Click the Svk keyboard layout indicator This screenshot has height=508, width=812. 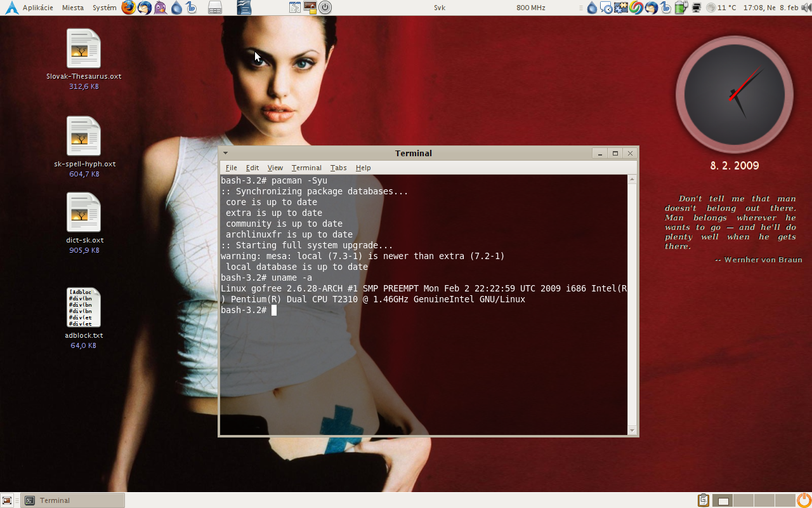point(440,8)
